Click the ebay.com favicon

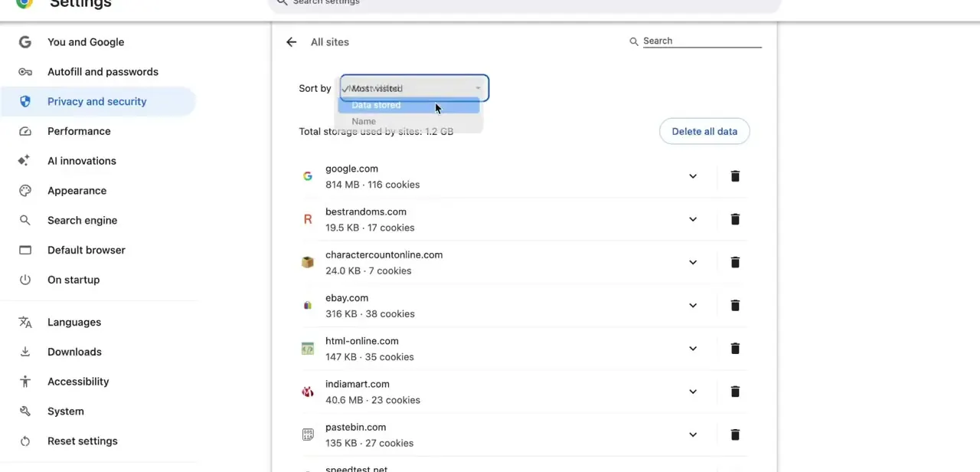point(308,305)
